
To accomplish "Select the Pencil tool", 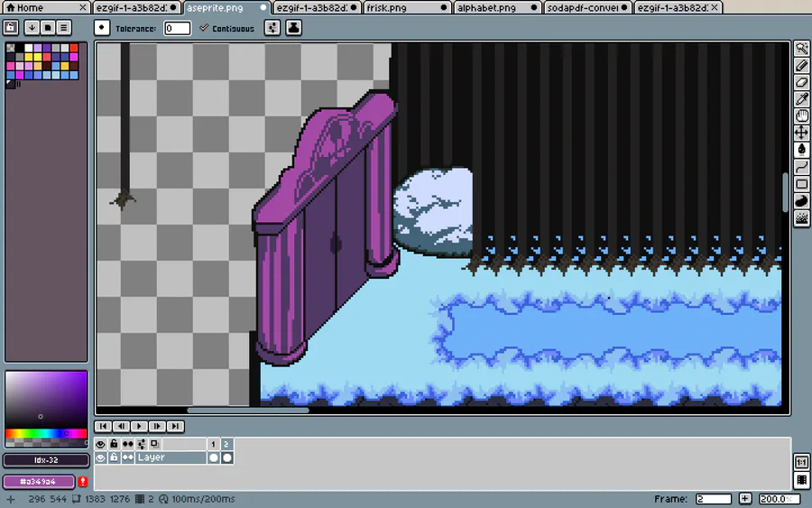I will click(802, 65).
